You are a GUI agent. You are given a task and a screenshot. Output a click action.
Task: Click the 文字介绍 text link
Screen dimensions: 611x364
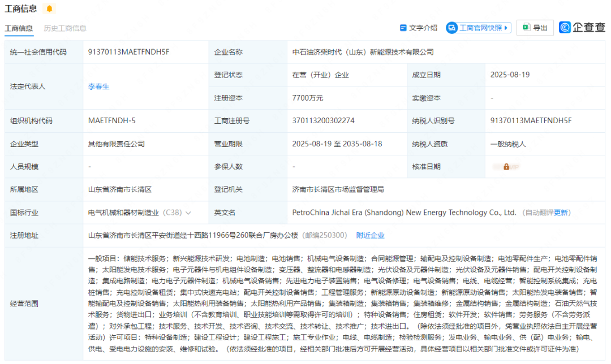[x=423, y=28]
